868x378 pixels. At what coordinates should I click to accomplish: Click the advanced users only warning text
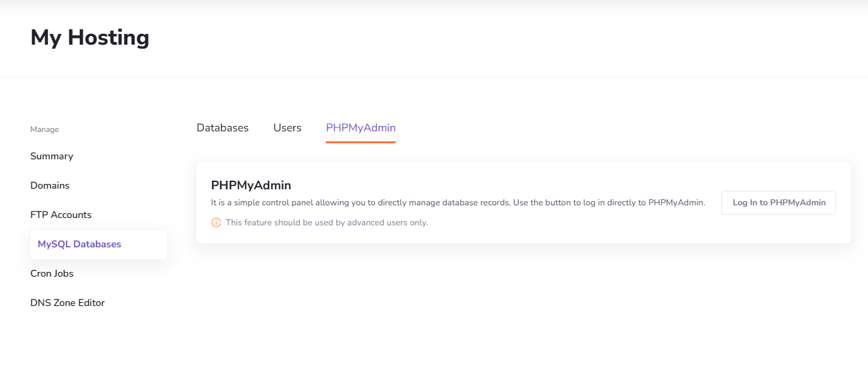[x=326, y=223]
